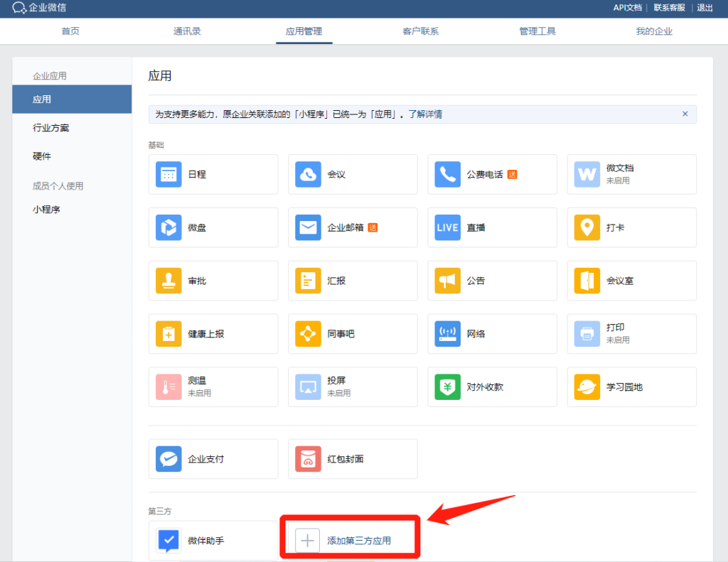Viewport: 728px width, 562px height.
Task: Click the 会议室 label text
Action: 620,281
